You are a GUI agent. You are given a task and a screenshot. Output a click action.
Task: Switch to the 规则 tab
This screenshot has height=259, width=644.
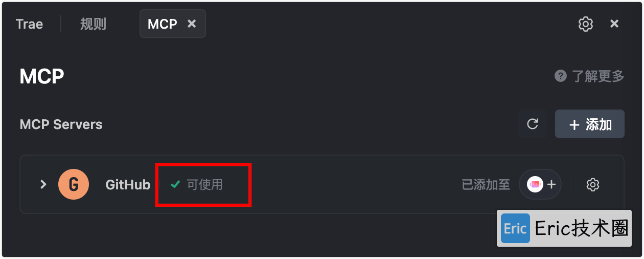coord(93,24)
